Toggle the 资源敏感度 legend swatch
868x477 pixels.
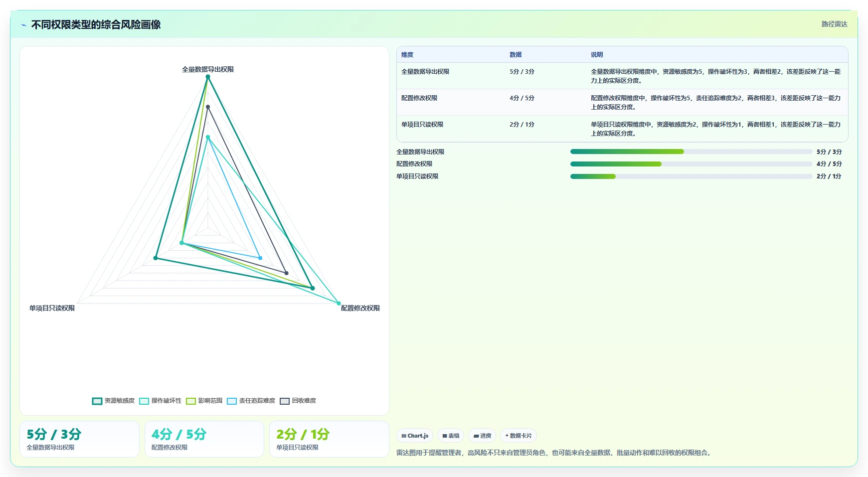[97, 401]
